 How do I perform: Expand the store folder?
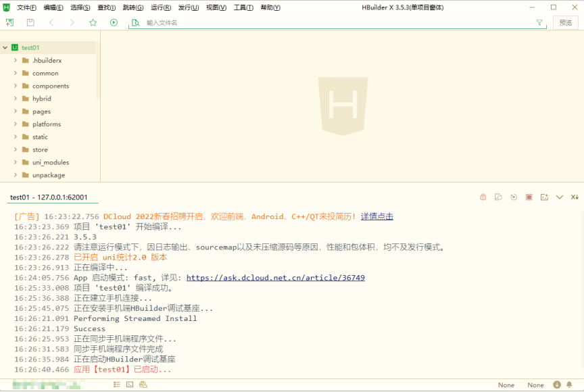tap(16, 149)
